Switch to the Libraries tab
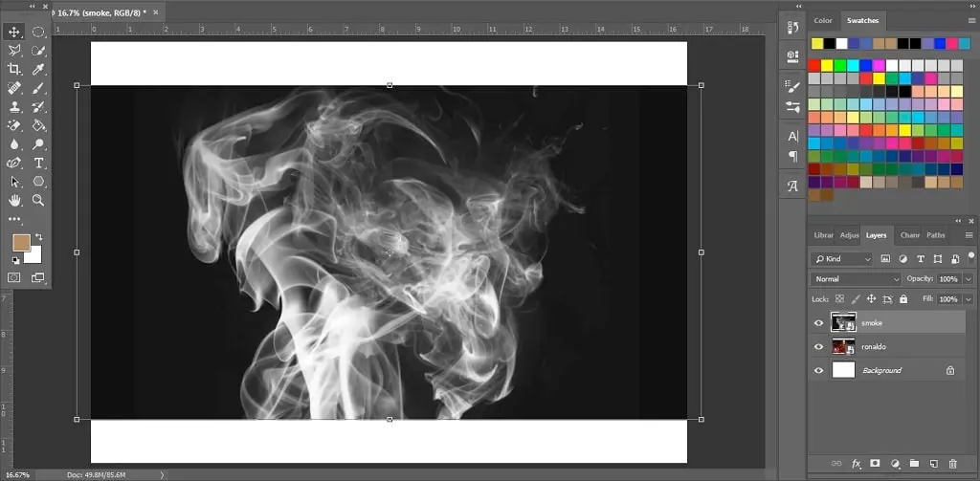The width and height of the screenshot is (980, 481). pos(823,235)
